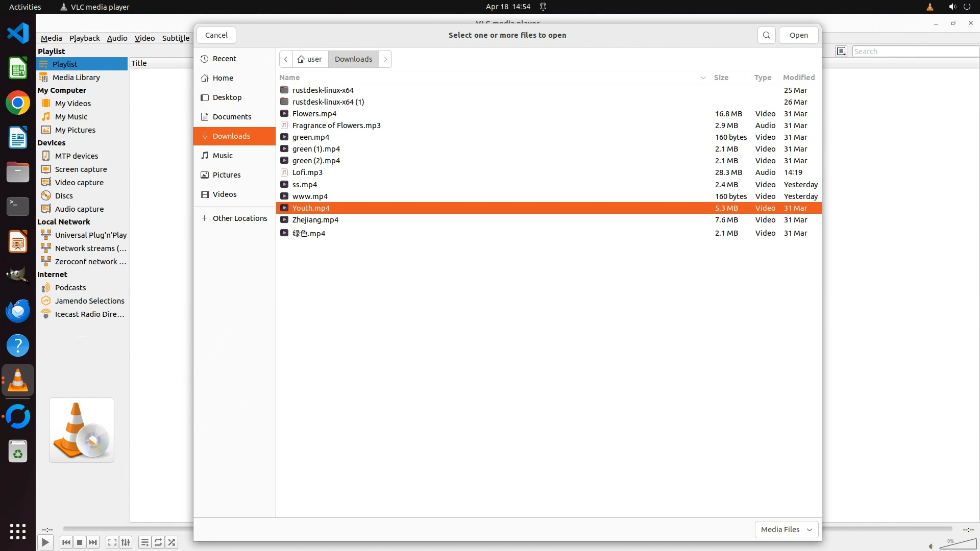Click the Cancel button
Image resolution: width=980 pixels, height=551 pixels.
(216, 35)
